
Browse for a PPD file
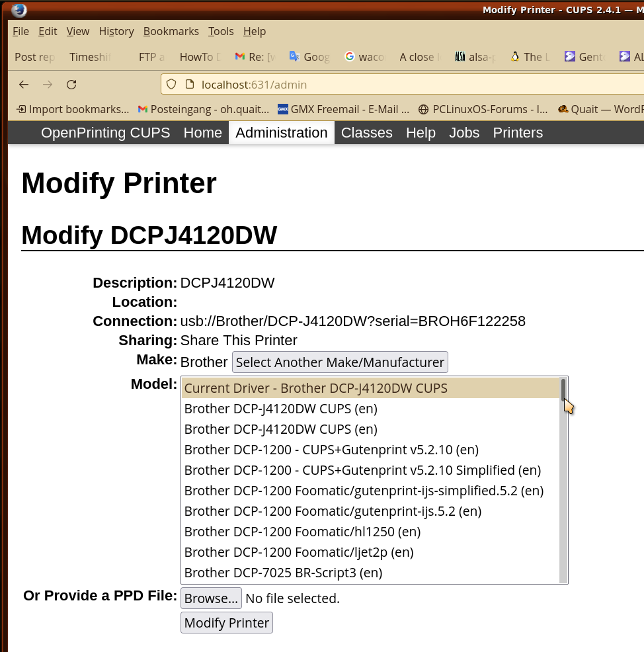coord(211,598)
